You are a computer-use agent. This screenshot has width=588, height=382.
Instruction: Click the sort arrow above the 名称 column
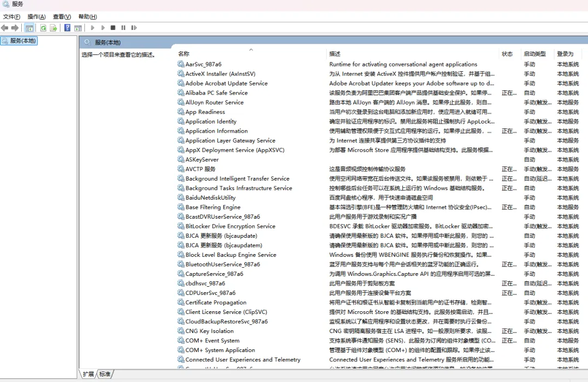(251, 49)
